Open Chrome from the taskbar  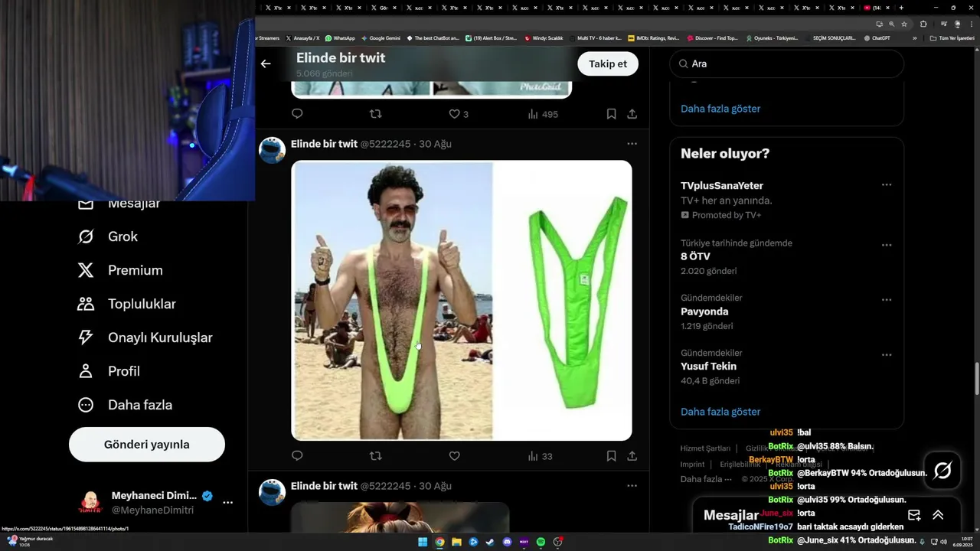(x=439, y=543)
